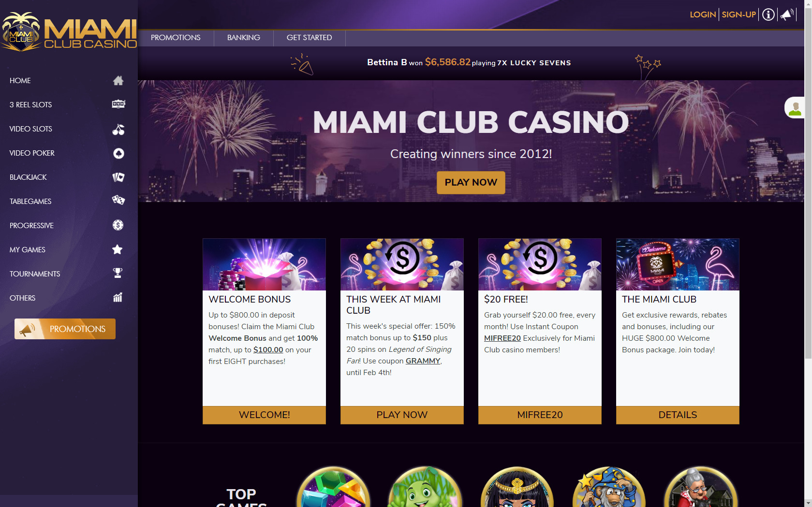Click the Progressive dollar coin icon
This screenshot has width=812, height=507.
pos(118,225)
